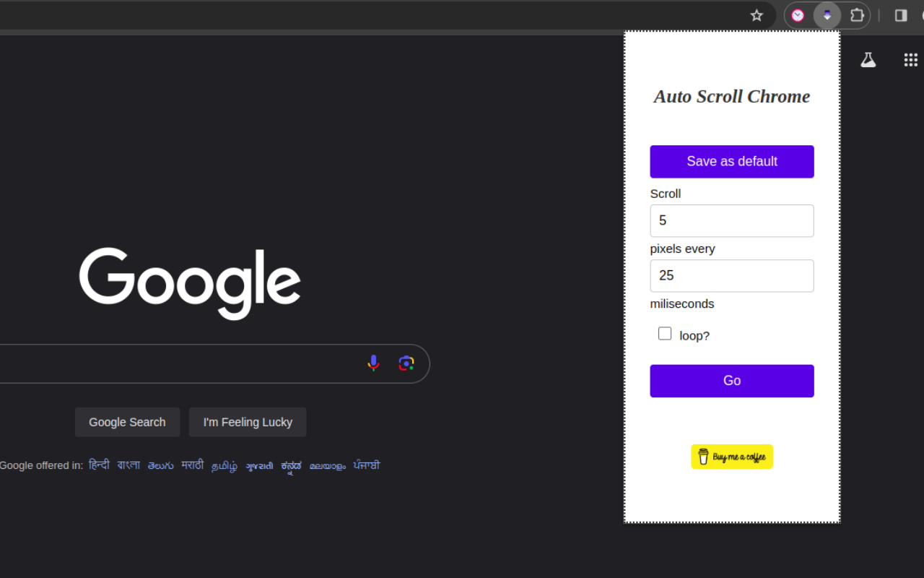Click the Auto Scroll extension icon

[827, 15]
